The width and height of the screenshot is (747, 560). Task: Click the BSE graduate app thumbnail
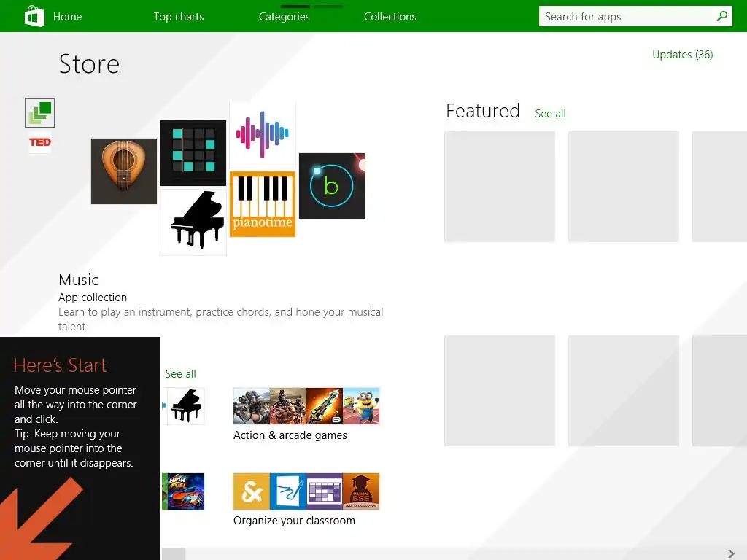[362, 491]
